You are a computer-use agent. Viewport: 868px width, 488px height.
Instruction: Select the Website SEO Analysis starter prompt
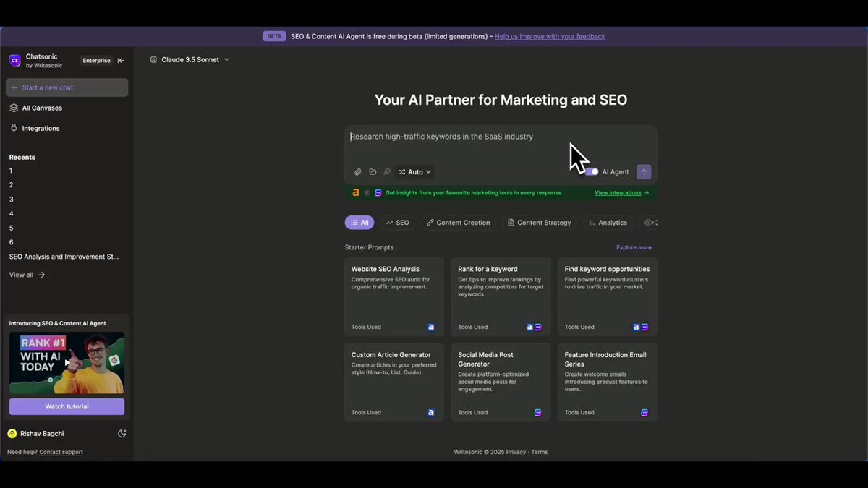tap(394, 296)
